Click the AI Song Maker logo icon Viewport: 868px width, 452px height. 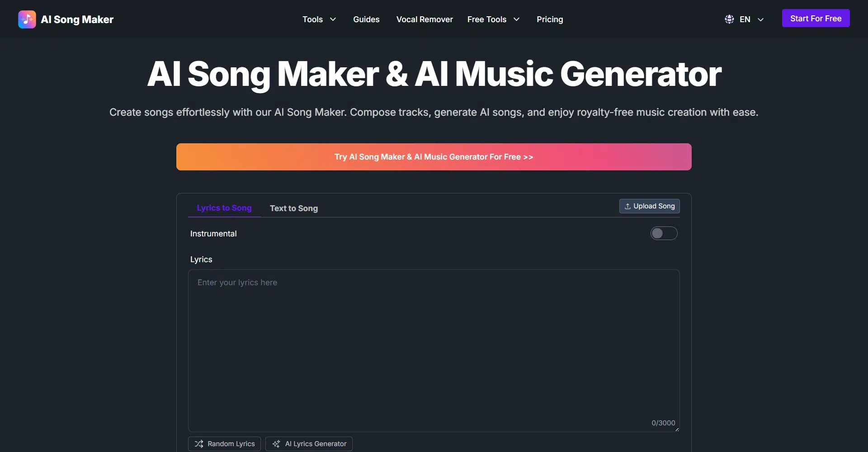pos(27,19)
